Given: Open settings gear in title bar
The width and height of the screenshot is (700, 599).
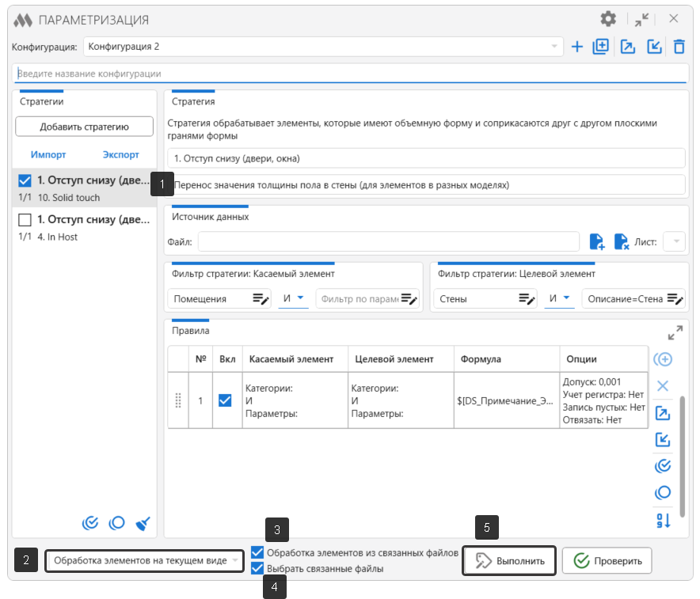Looking at the screenshot, I should [607, 19].
